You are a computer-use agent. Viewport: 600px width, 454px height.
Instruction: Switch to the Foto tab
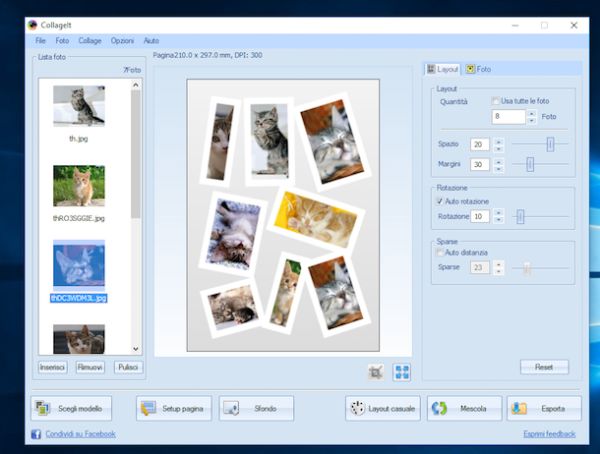click(478, 69)
